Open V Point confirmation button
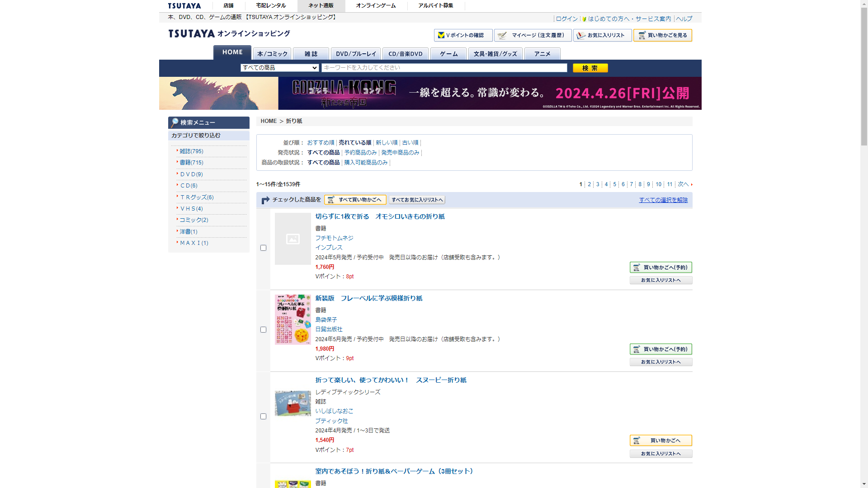868x488 pixels. coord(463,35)
